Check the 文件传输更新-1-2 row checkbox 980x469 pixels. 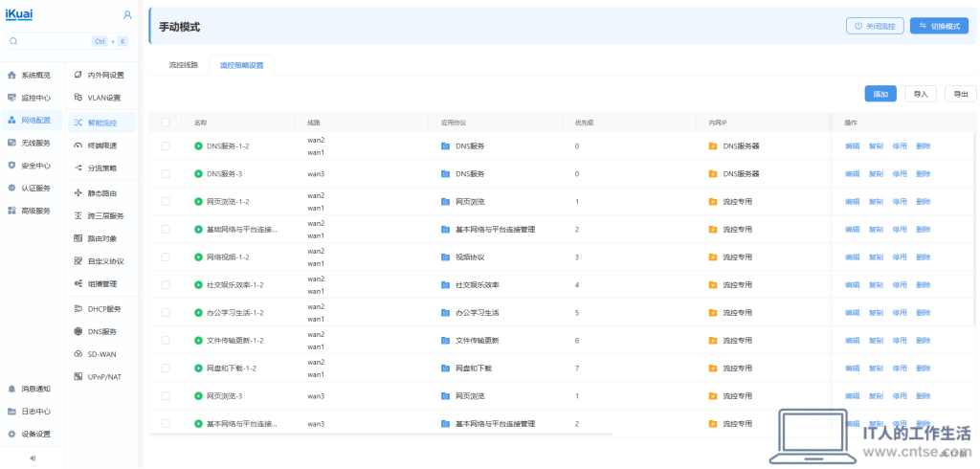tap(166, 340)
